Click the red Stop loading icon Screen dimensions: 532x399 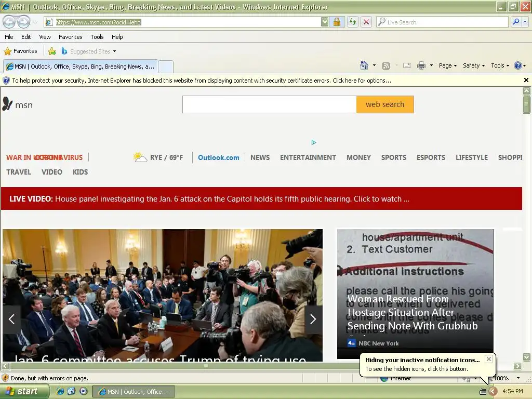[366, 22]
